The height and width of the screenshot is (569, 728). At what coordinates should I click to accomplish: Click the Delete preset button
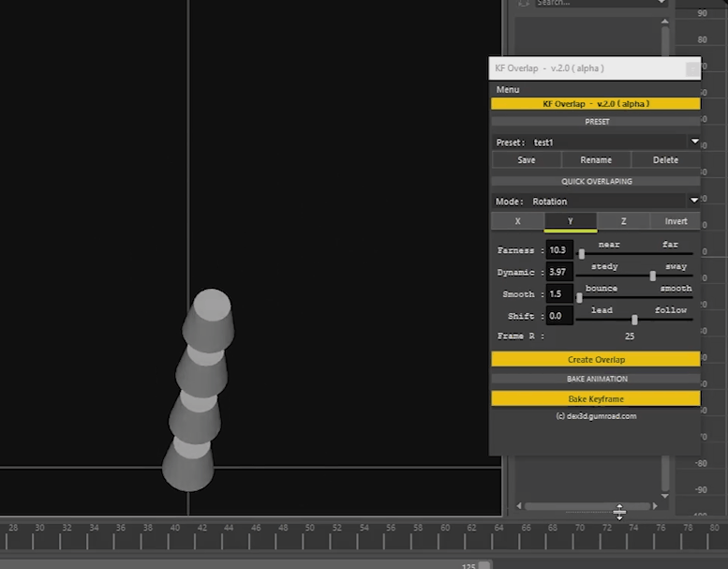tap(666, 159)
